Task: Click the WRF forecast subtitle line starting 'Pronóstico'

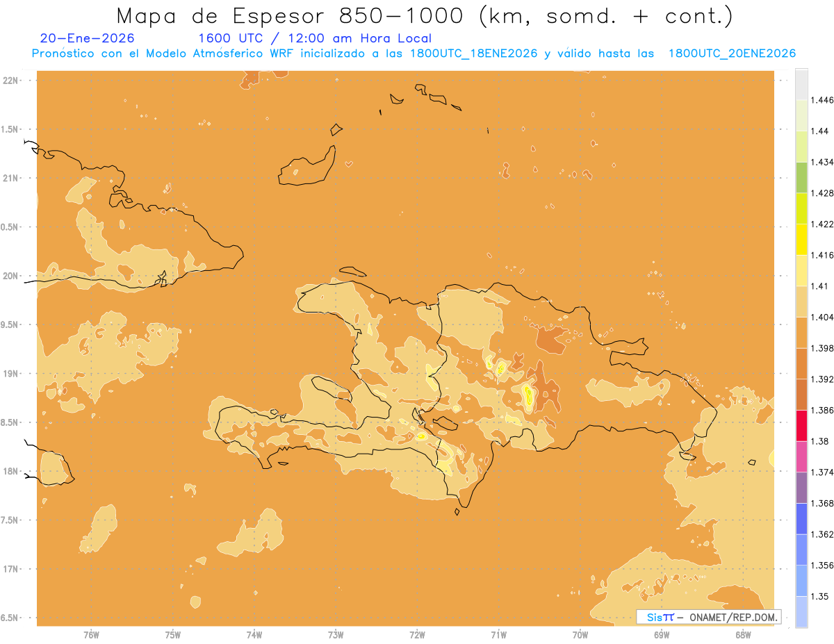Action: [x=414, y=53]
